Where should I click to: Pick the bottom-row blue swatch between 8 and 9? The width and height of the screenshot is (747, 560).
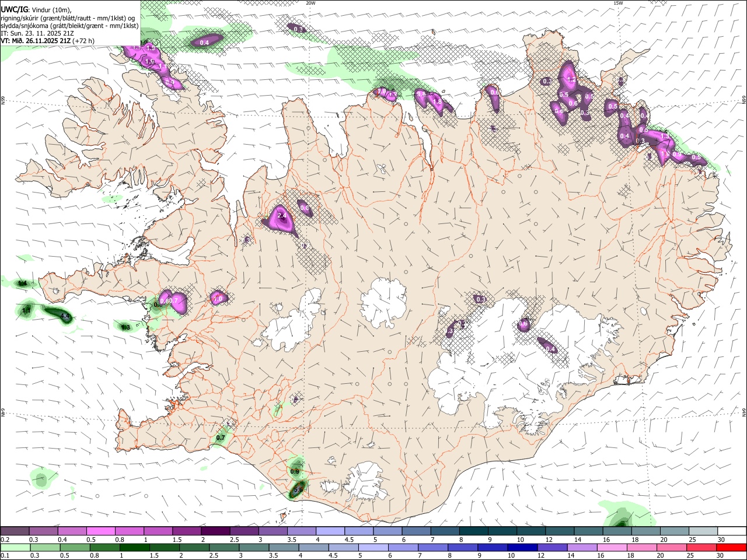(x=463, y=547)
